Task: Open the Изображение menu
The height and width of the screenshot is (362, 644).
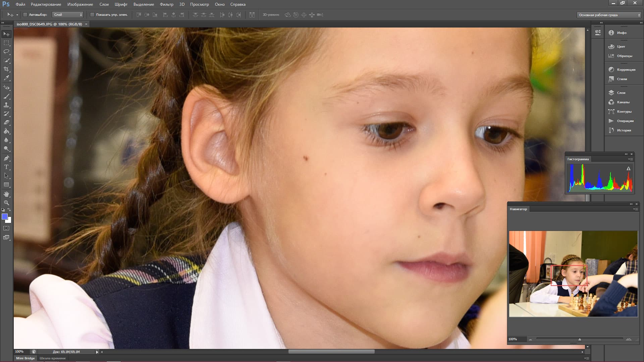Action: click(x=80, y=4)
